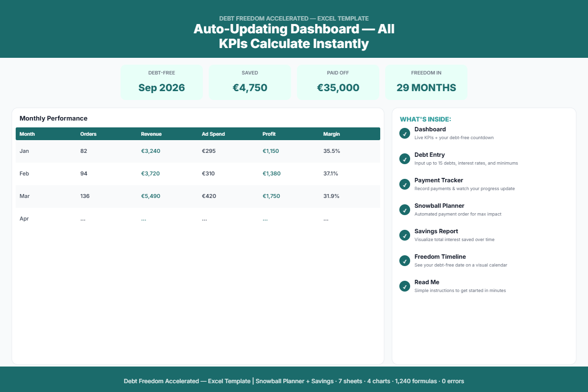This screenshot has height=392, width=588.
Task: Click the Freedom Timeline checkmark icon
Action: point(404,261)
